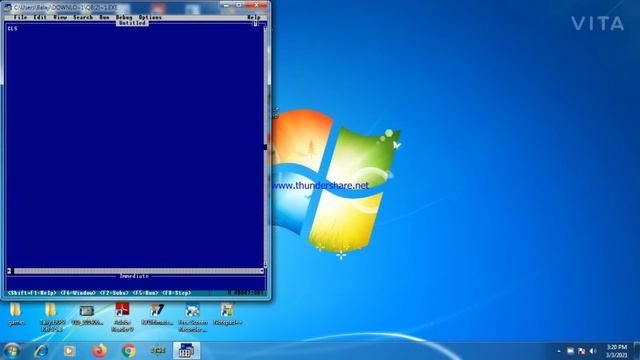Click the Shift+F1=Help status bar shortcut
Screen dimensions: 640x360
pyautogui.click(x=32, y=293)
